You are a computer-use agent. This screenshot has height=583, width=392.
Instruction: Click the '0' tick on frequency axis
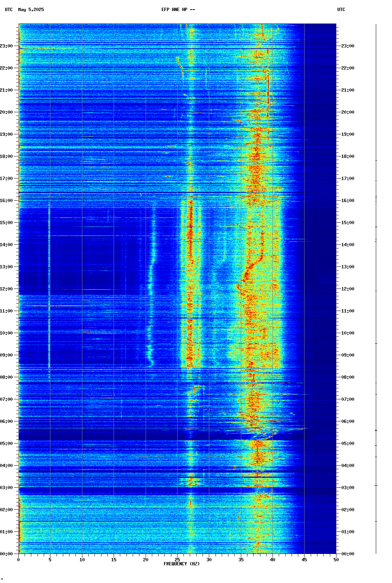[18, 560]
